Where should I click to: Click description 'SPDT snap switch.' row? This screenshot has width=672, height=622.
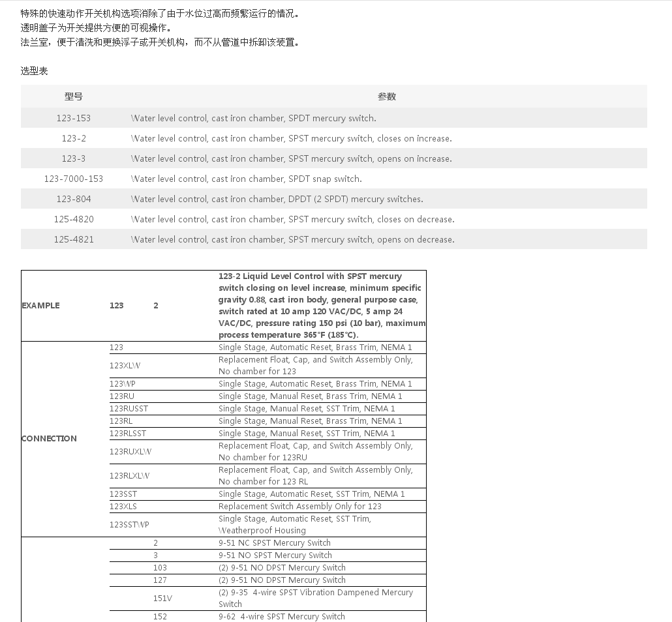(x=246, y=178)
